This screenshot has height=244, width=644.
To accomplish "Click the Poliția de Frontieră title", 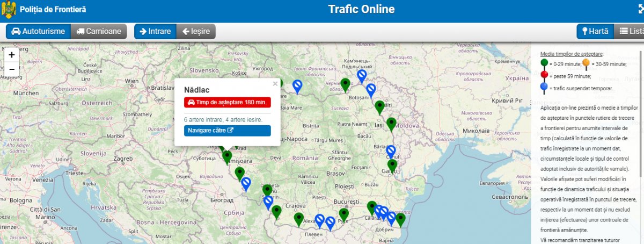I will pyautogui.click(x=53, y=10).
